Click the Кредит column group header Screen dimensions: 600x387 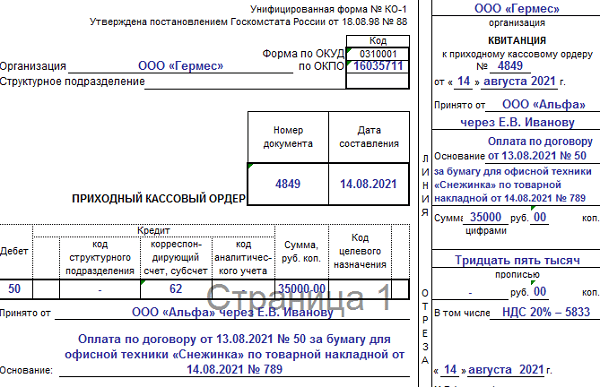pos(153,230)
